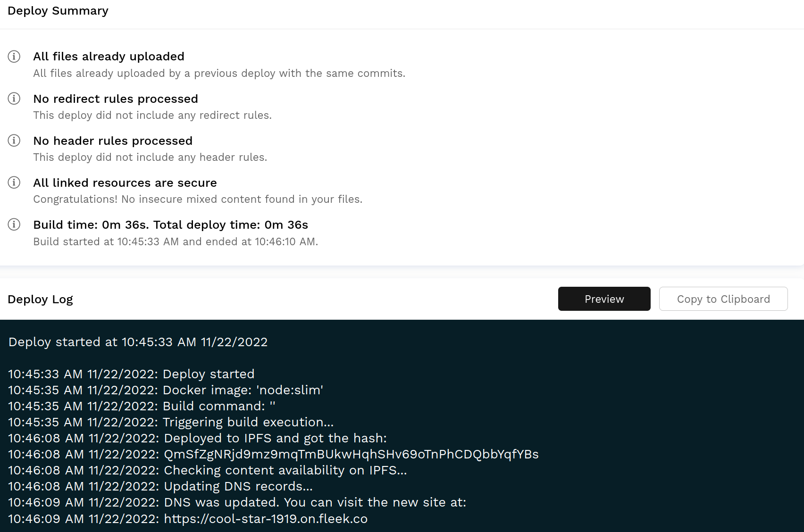
Task: Click the Build time and deploy time title
Action: click(170, 225)
